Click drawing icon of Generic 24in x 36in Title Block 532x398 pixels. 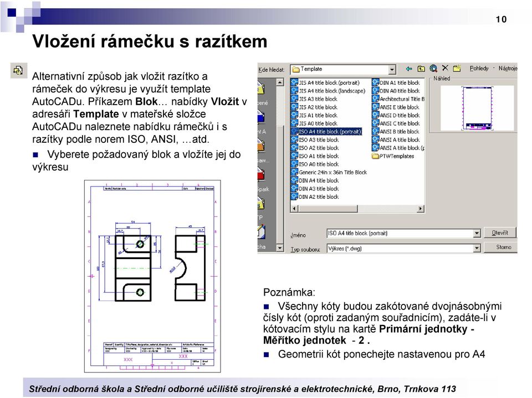[x=294, y=172]
